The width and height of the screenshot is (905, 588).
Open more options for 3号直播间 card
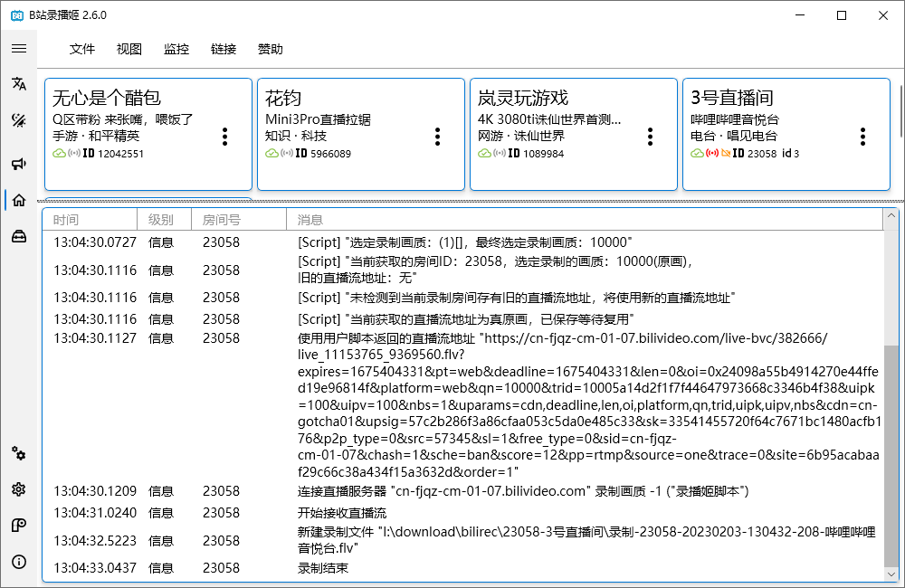(862, 137)
